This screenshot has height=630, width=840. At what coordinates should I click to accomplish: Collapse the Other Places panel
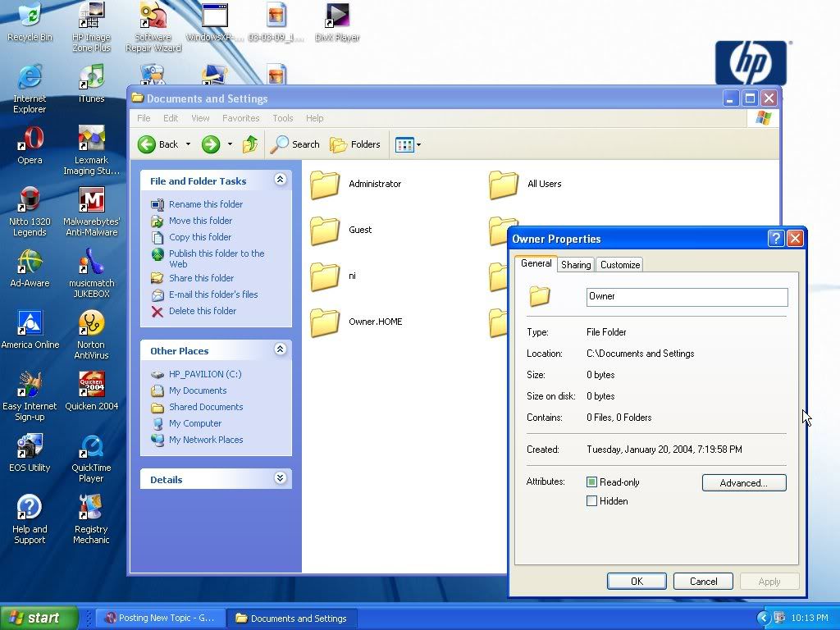(280, 349)
